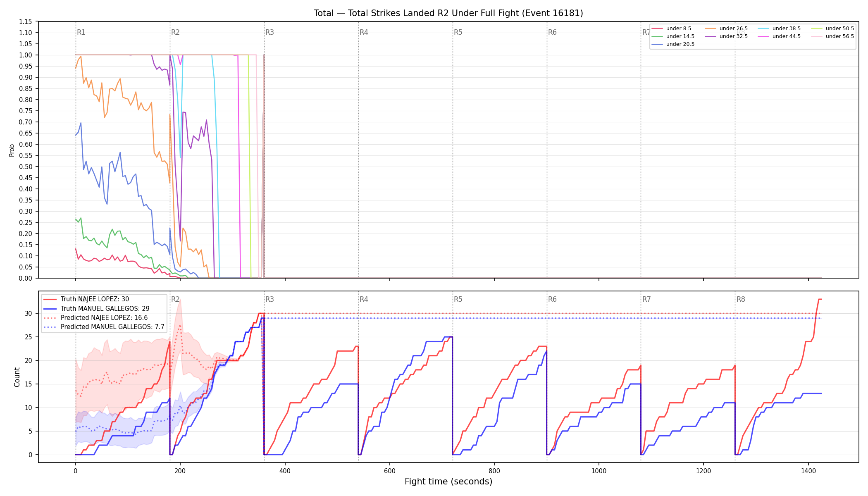This screenshot has width=868, height=496.
Task: Click the 1.15 tick on the Prob axis
Action: [x=26, y=21]
